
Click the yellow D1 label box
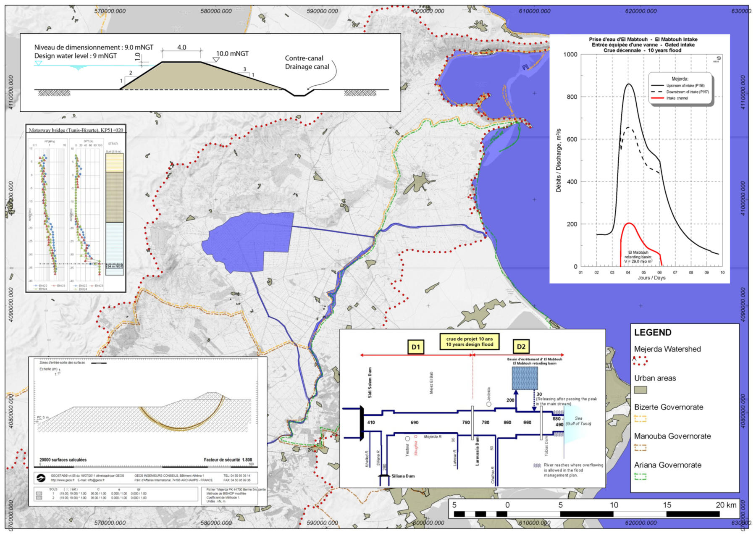click(x=415, y=347)
